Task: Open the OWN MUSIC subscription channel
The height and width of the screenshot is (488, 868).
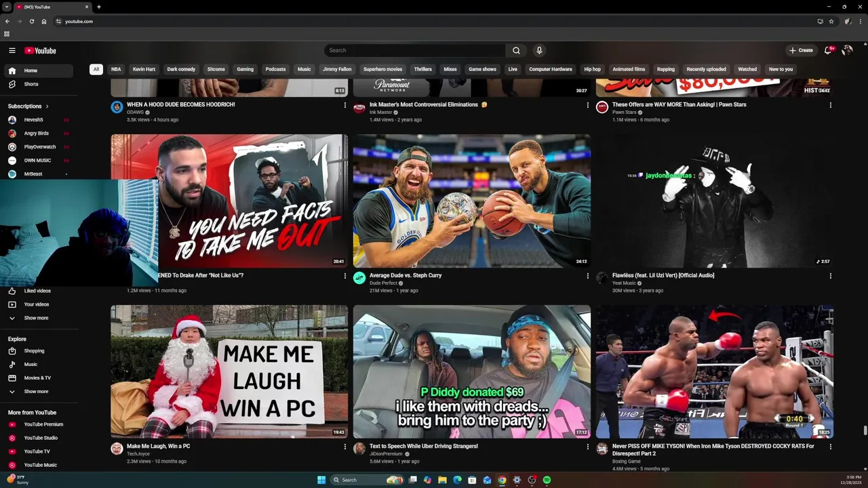Action: click(x=39, y=161)
